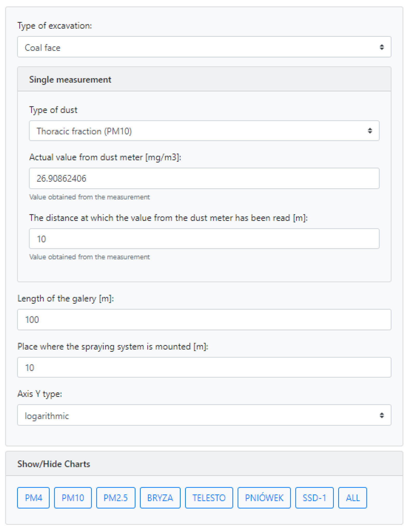Image resolution: width=410 pixels, height=532 pixels.
Task: Select the spraying system mount position field
Action: click(x=204, y=367)
